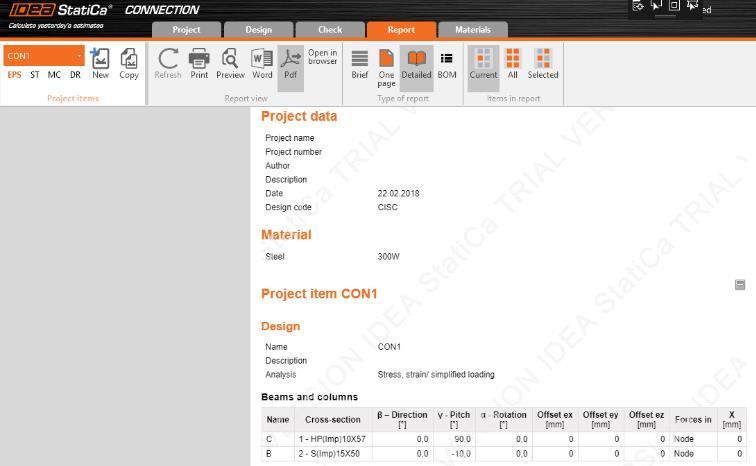This screenshot has width=756, height=466.
Task: Select the ST analysis type
Action: pyautogui.click(x=35, y=75)
